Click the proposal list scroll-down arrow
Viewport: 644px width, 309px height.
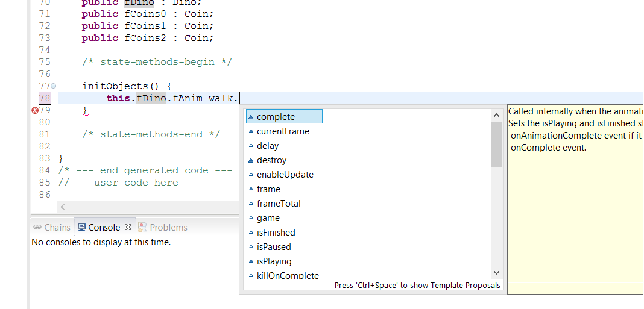[496, 272]
